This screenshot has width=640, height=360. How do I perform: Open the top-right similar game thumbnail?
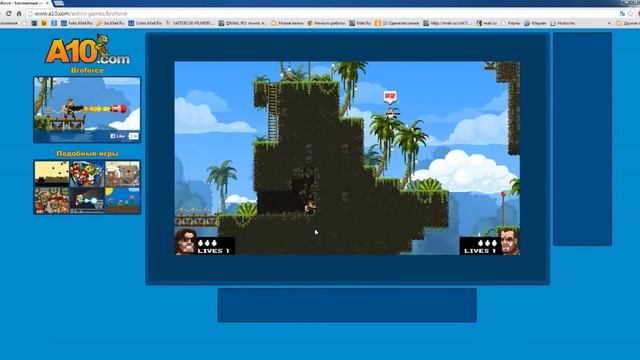[122, 174]
